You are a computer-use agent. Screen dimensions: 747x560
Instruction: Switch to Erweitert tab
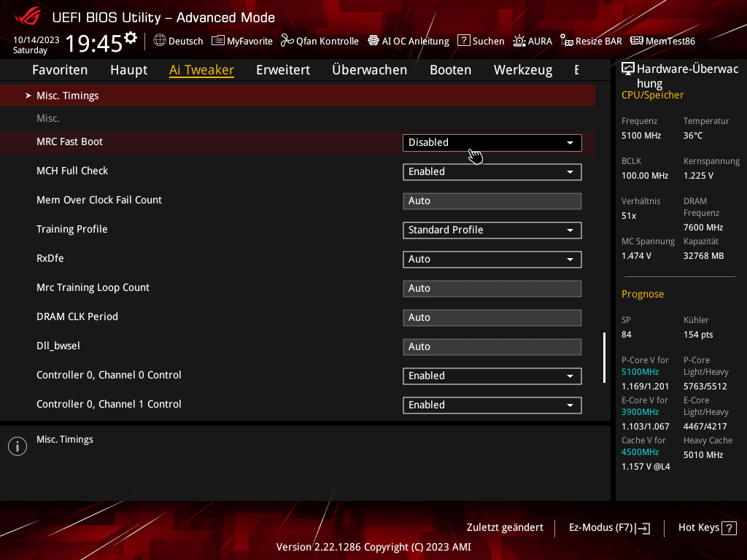coord(283,70)
